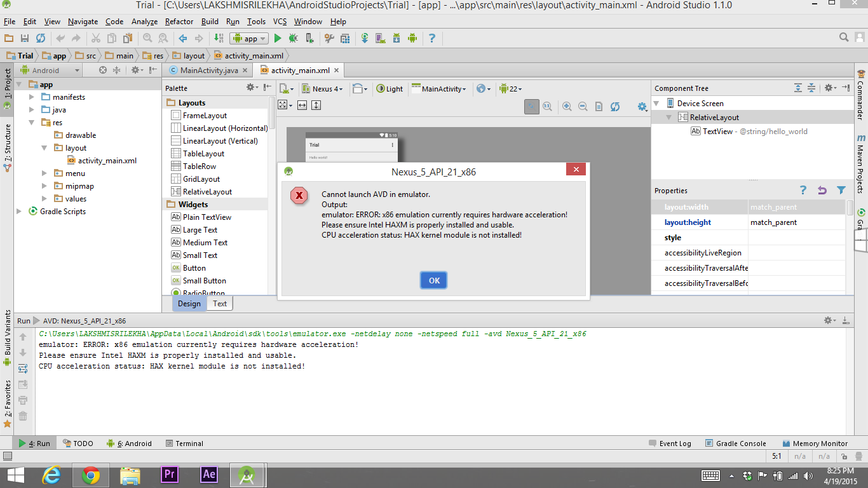Viewport: 868px width, 488px height.
Task: Click the undo arrow icon in Properties panel
Action: tap(822, 190)
